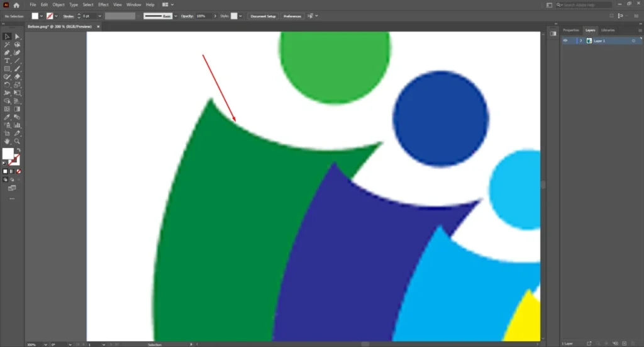
Task: Select the Scale tool
Action: tap(17, 84)
